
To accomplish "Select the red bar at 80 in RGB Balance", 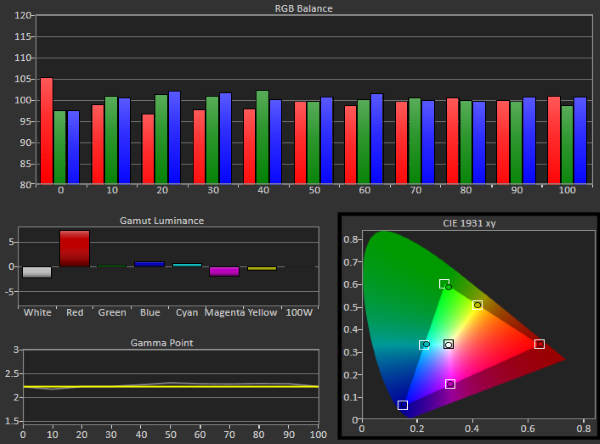I will tap(452, 141).
